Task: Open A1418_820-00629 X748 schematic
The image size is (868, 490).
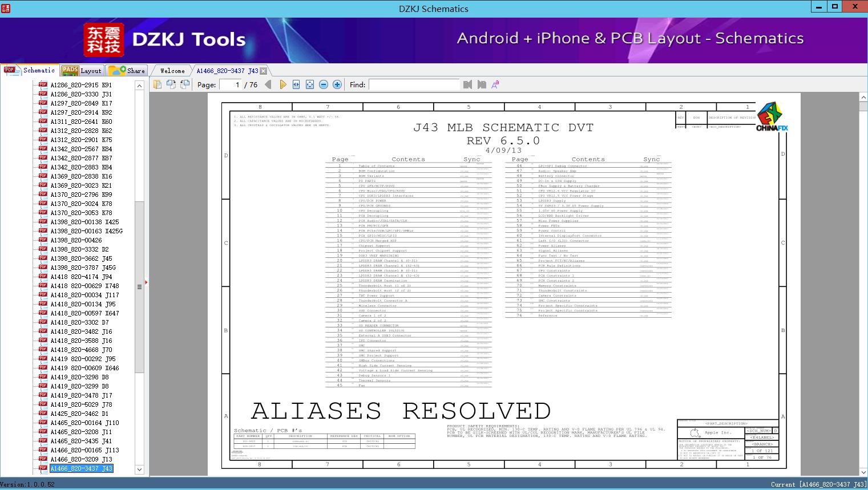Action: click(84, 286)
